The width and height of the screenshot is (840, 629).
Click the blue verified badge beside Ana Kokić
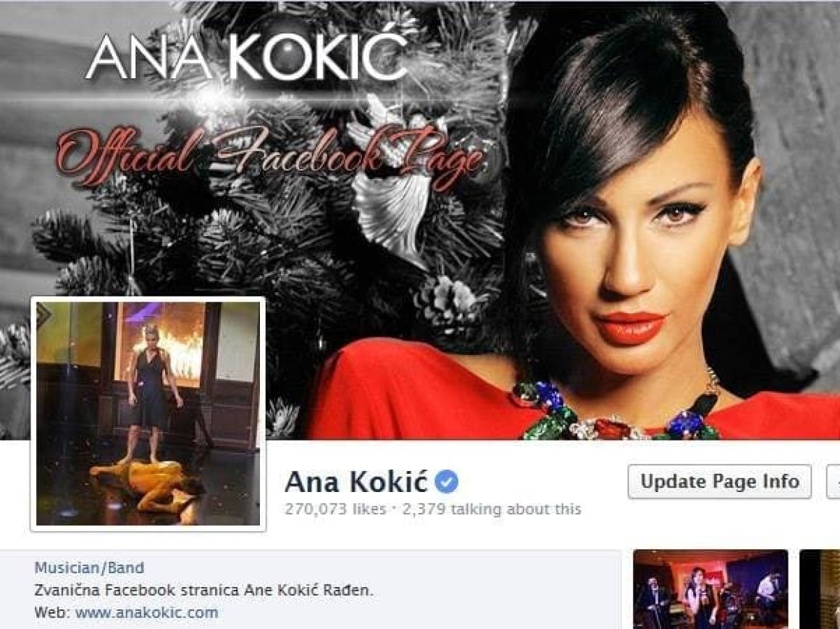click(446, 482)
